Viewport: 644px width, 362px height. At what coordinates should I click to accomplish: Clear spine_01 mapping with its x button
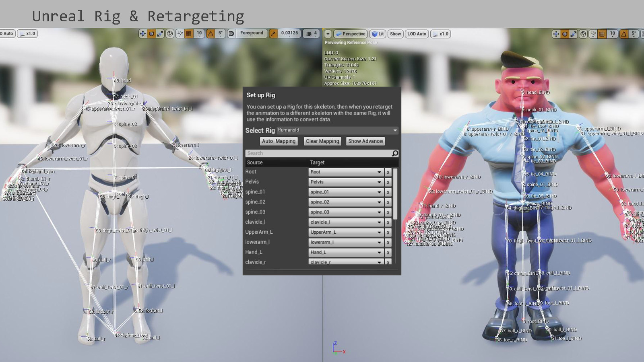(388, 192)
